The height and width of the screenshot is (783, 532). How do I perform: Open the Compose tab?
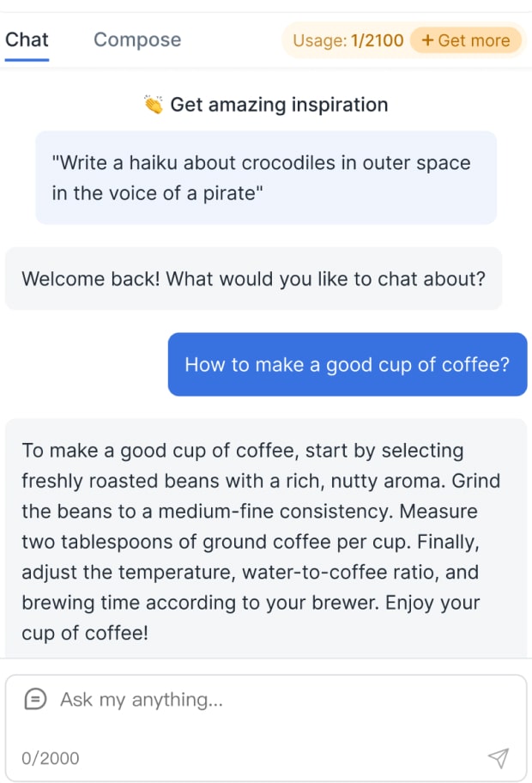click(x=137, y=40)
